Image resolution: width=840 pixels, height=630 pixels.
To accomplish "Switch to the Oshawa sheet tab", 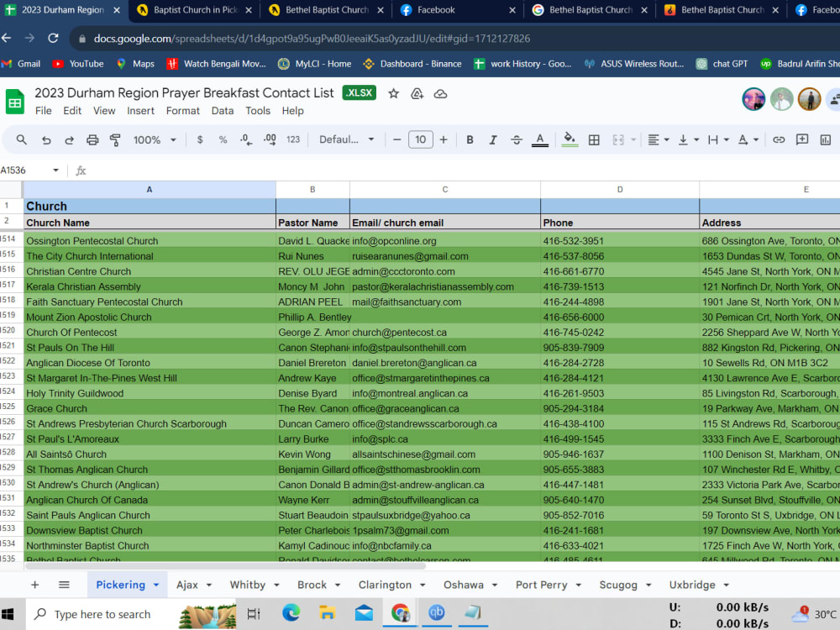I will tap(464, 584).
